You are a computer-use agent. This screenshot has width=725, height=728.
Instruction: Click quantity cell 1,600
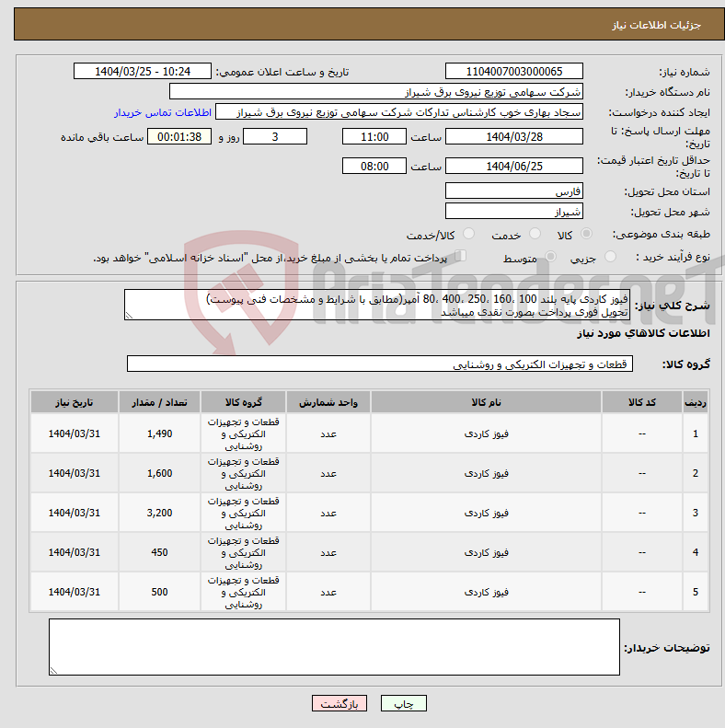pyautogui.click(x=159, y=473)
